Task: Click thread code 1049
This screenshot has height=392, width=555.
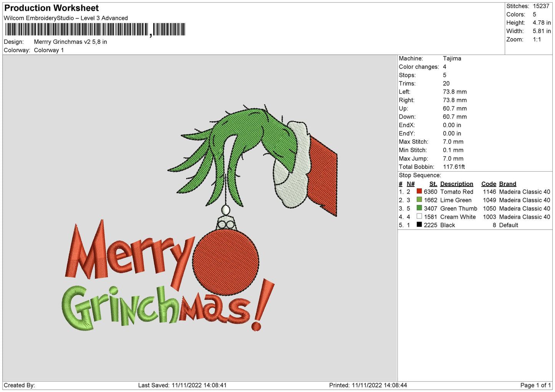Action: tap(490, 200)
